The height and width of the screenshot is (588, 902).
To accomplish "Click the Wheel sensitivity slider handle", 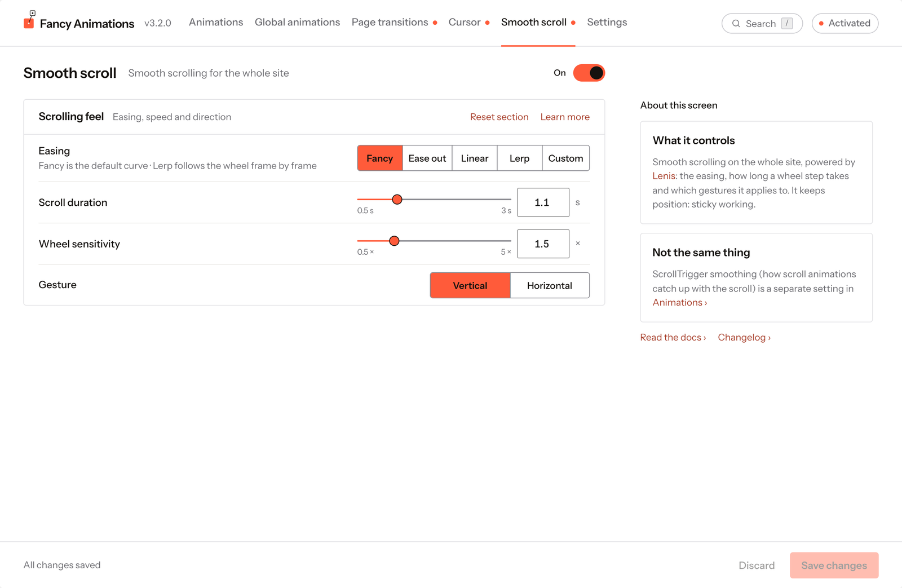I will (x=394, y=241).
